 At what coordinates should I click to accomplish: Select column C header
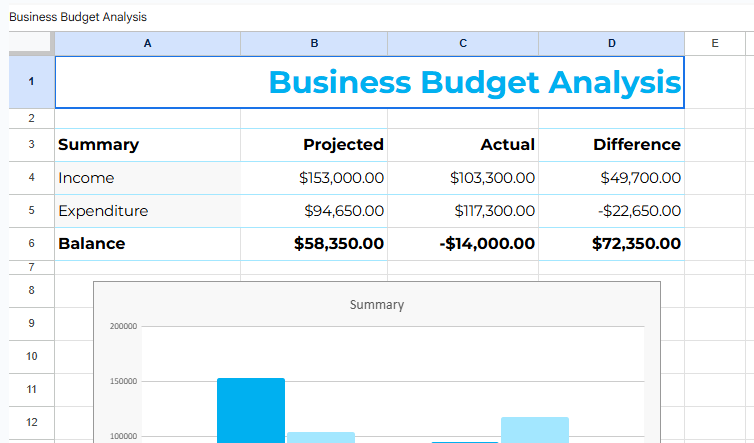pyautogui.click(x=462, y=43)
